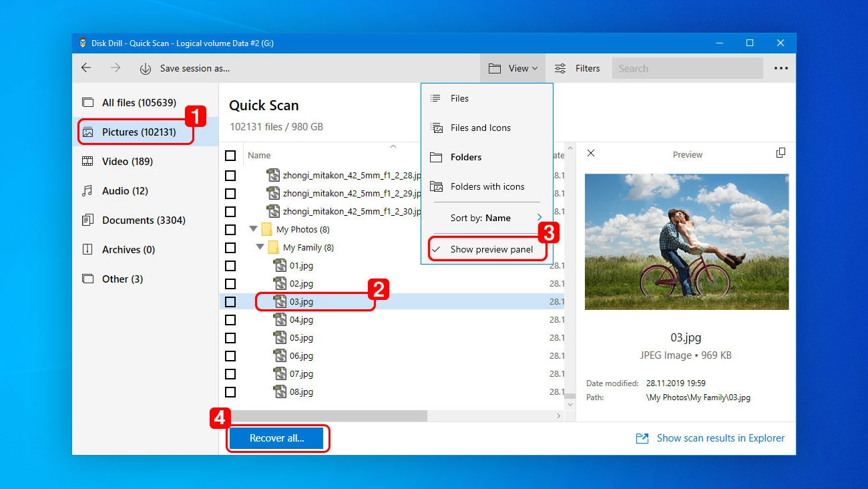Click the back arrow icon
This screenshot has width=868, height=489.
pos(85,68)
